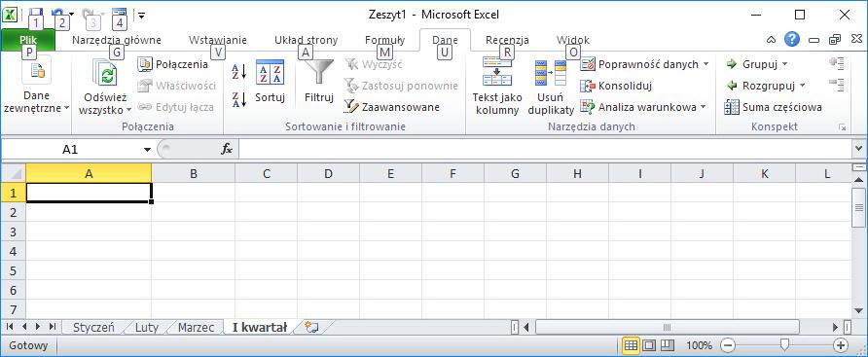Open the Undo history dropdown arrow
Screen dimensions: 868x357
[x=71, y=14]
